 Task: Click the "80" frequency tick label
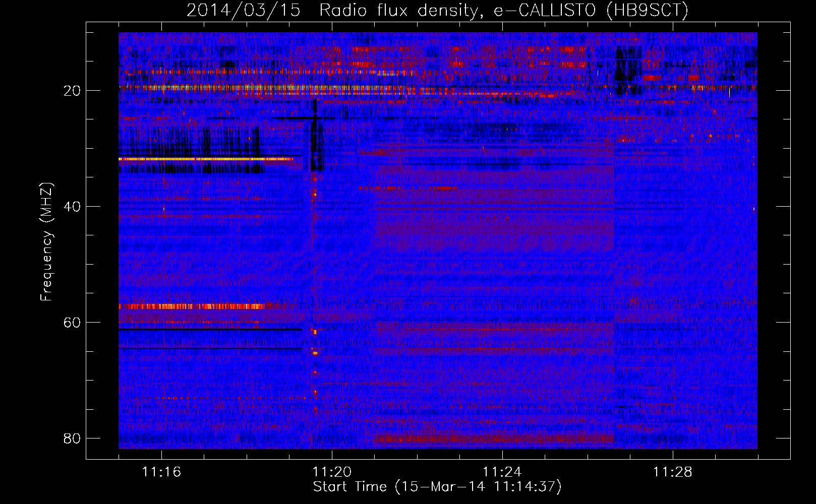72,438
